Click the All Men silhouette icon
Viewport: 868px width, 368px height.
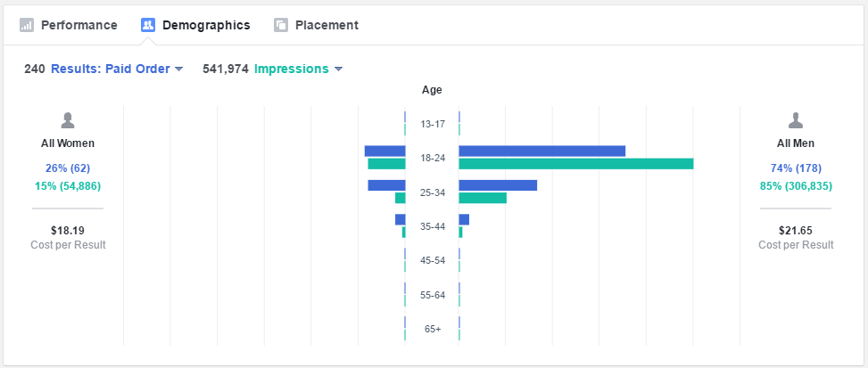(796, 121)
